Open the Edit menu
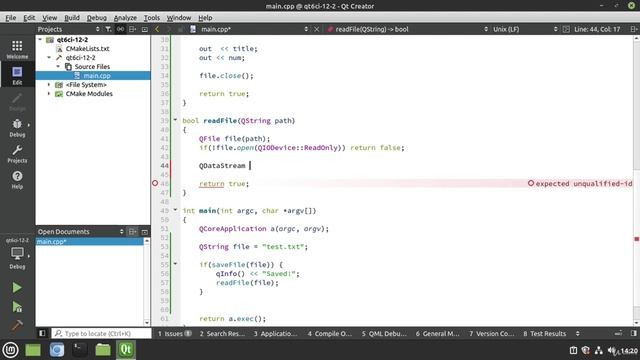This screenshot has height=360, width=640. pos(29,18)
